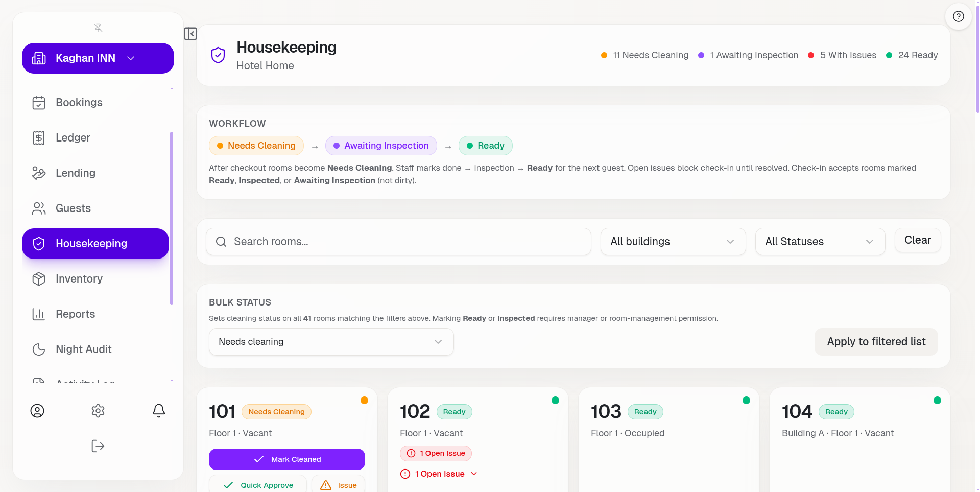980x492 pixels.
Task: Click the Ready workflow chip
Action: (x=486, y=146)
